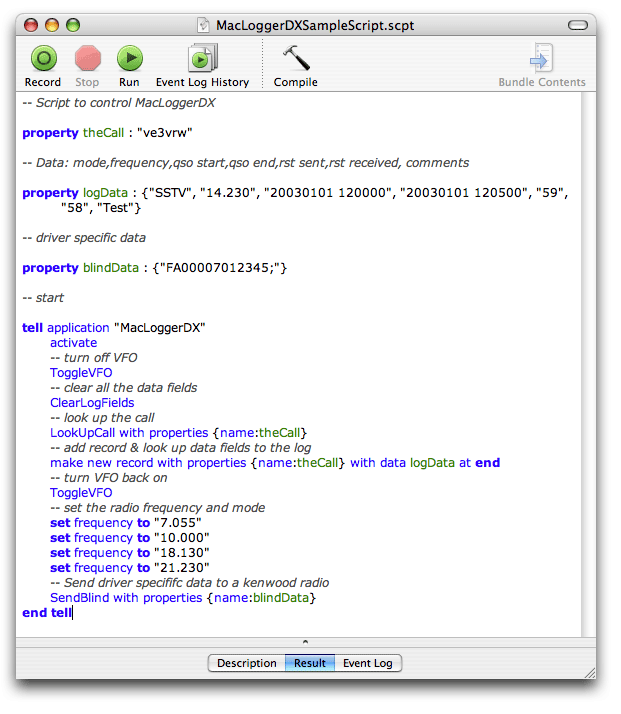
Task: Click the document icon in title bar
Action: coord(205,24)
